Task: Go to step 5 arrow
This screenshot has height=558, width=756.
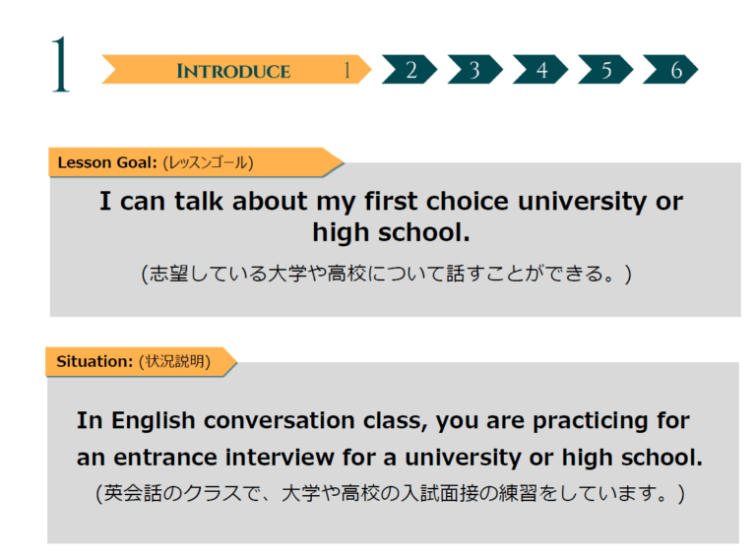Action: 605,70
